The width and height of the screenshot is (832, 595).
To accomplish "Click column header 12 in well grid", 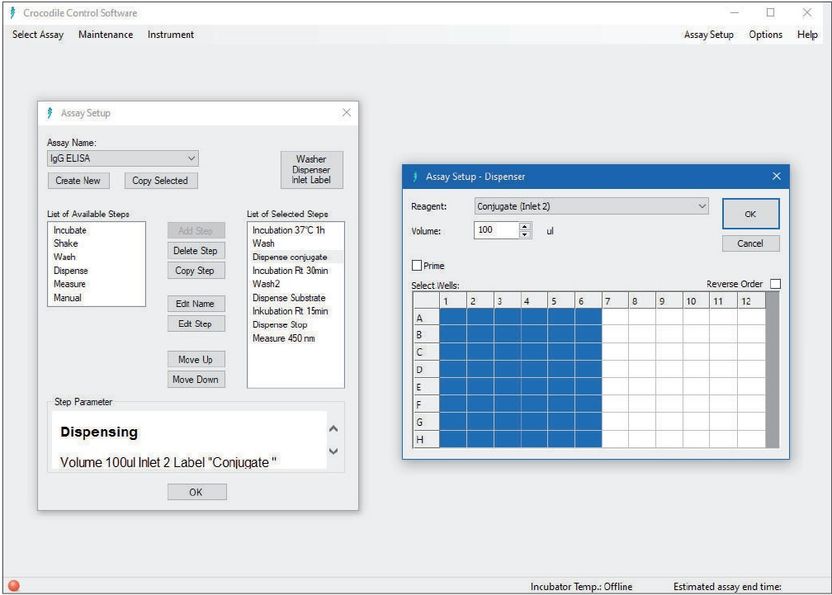I will [751, 301].
